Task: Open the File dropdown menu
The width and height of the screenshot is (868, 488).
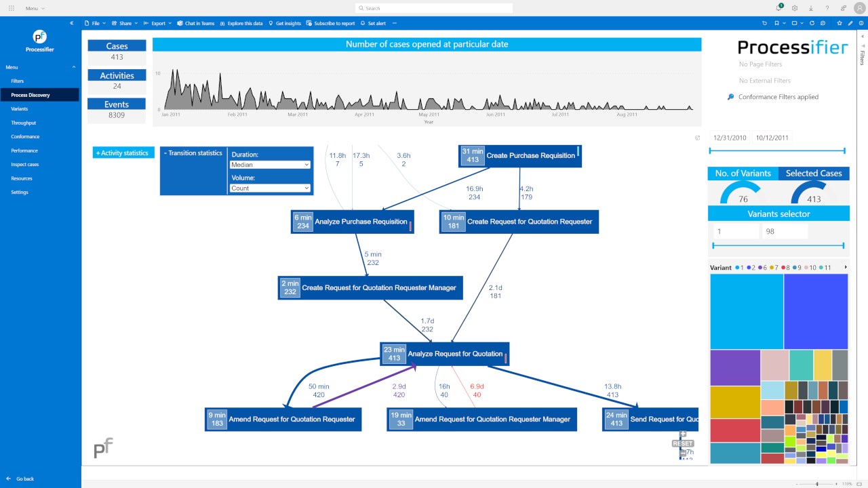Action: [x=95, y=23]
